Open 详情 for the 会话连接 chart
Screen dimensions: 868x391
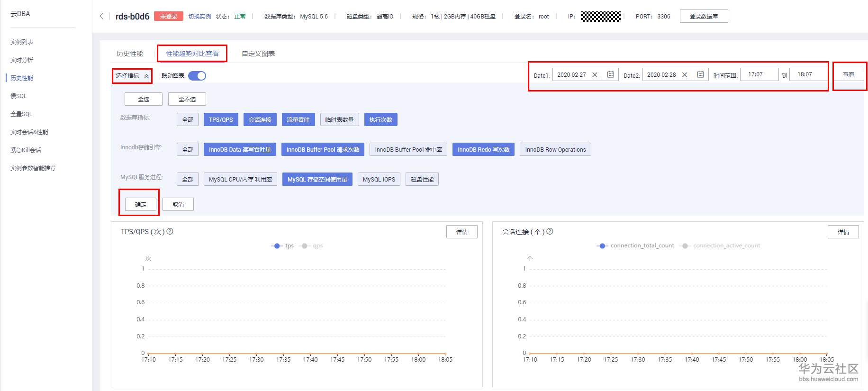click(843, 232)
